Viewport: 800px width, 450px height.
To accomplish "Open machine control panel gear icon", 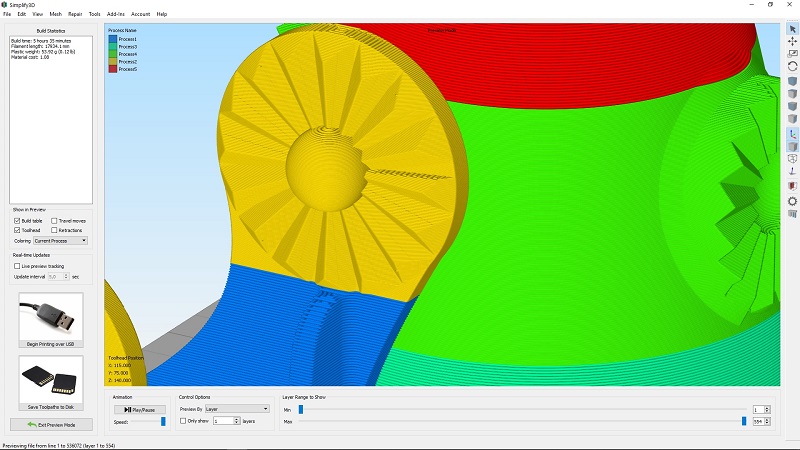I will 792,201.
